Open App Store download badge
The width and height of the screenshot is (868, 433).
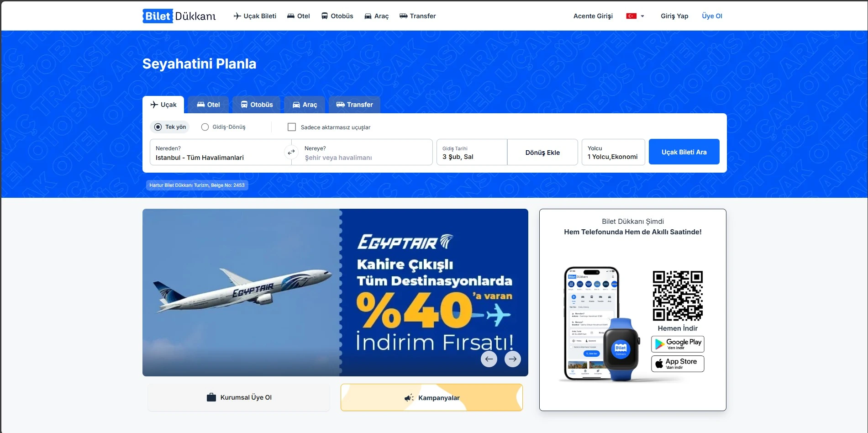678,364
